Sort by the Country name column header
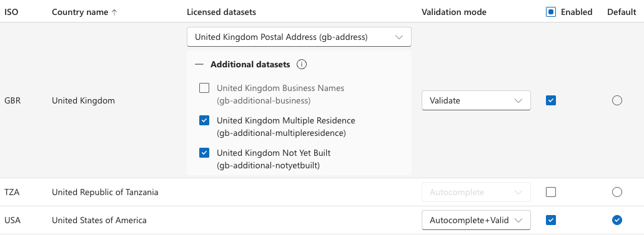The image size is (644, 235). pos(80,12)
